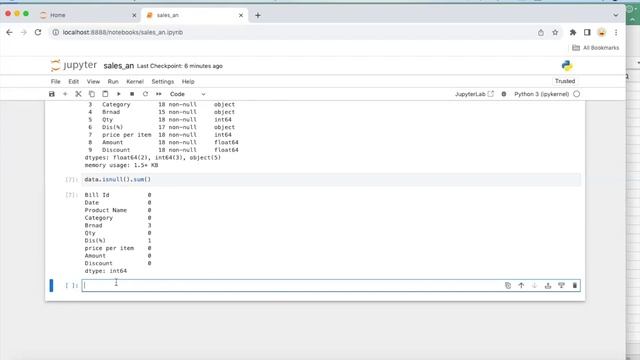The image size is (640, 360).
Task: Duplicate the active cell icon
Action: pyautogui.click(x=508, y=285)
